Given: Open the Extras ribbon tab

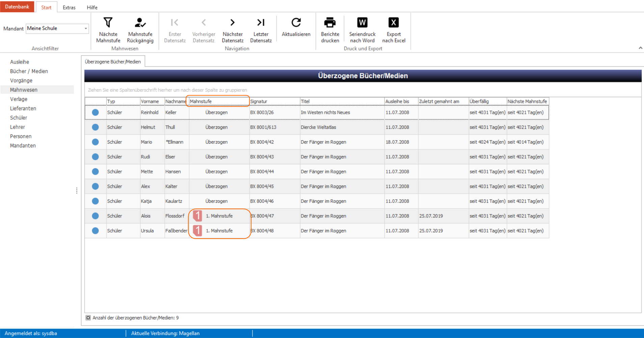Looking at the screenshot, I should (69, 7).
